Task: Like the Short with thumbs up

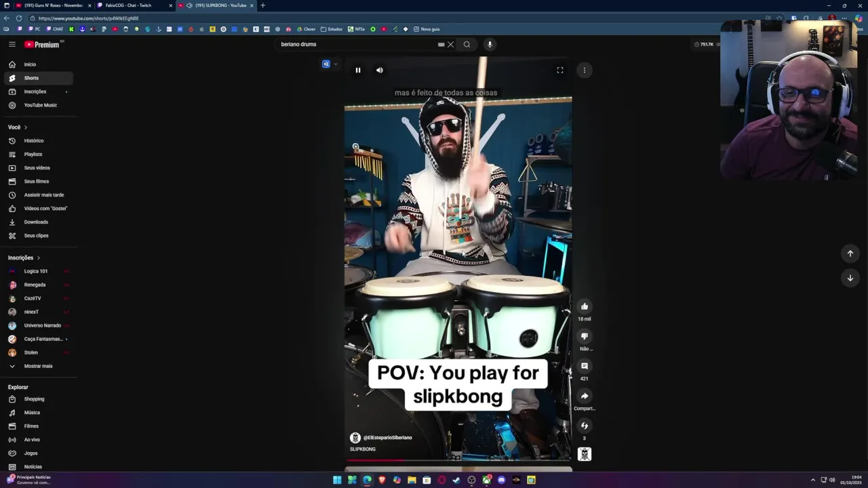Action: click(x=585, y=306)
